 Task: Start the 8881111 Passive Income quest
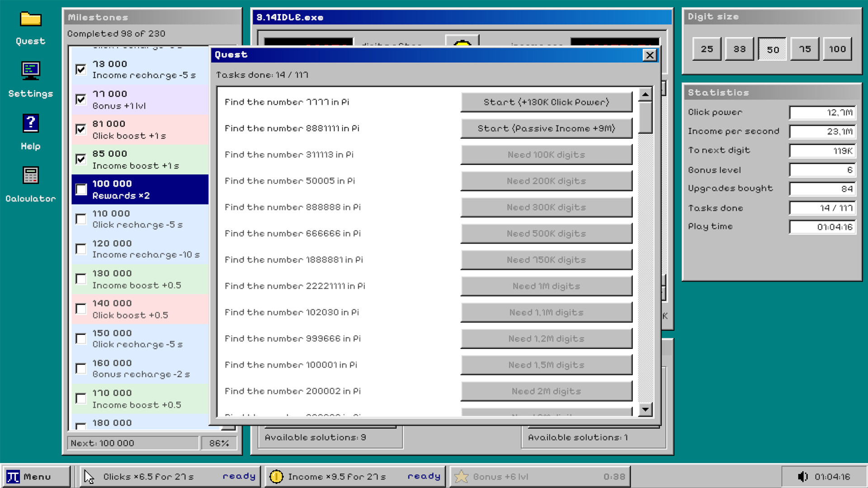point(546,128)
